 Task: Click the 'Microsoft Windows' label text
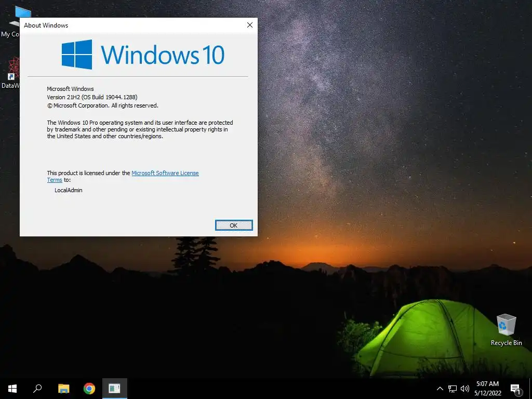[x=70, y=89]
